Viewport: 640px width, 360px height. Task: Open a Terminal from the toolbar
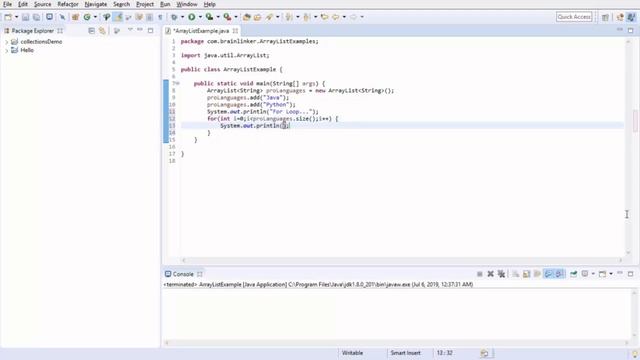[49, 17]
